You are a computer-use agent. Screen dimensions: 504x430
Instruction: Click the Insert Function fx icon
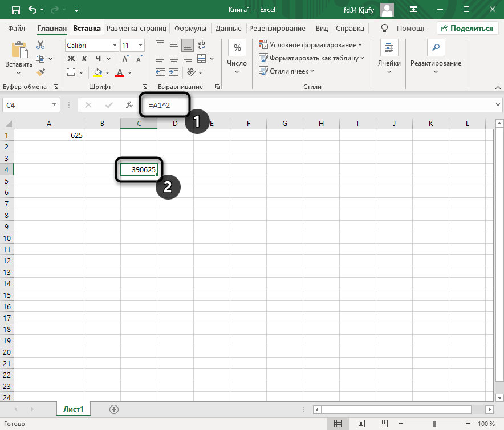(129, 105)
